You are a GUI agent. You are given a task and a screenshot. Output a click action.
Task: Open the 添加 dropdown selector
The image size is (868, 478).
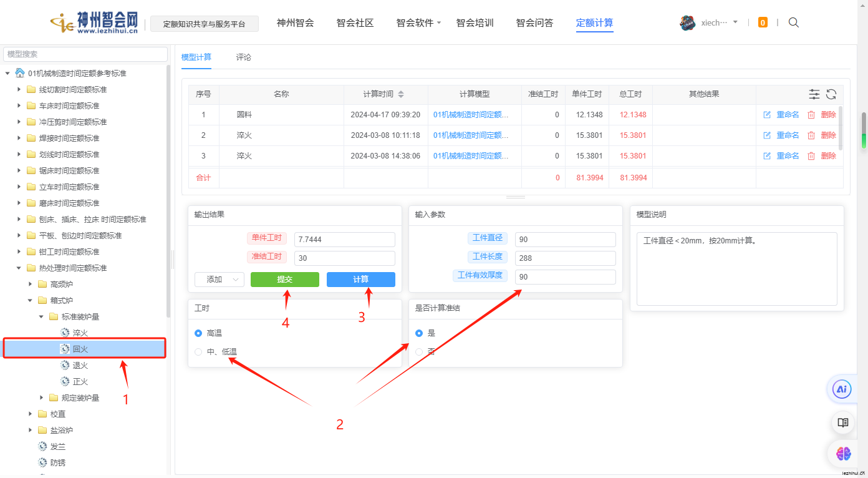[219, 280]
